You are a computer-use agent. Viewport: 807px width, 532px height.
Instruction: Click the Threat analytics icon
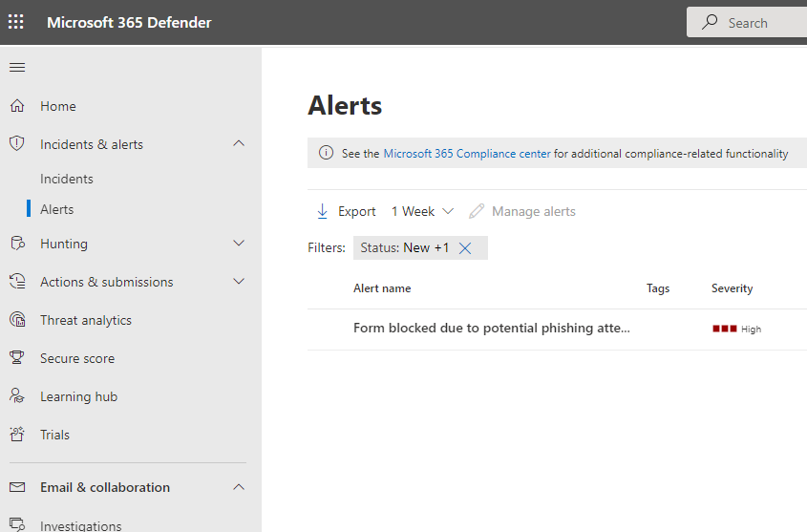point(17,320)
